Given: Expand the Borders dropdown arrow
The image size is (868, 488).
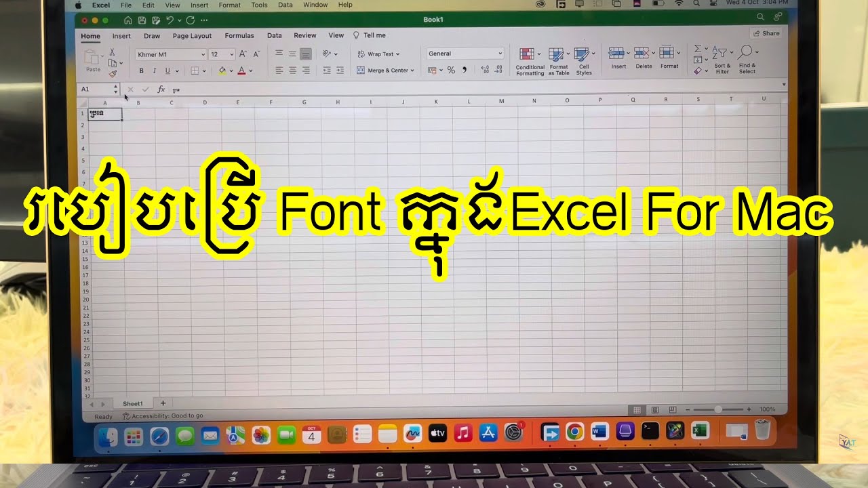Looking at the screenshot, I should [204, 70].
